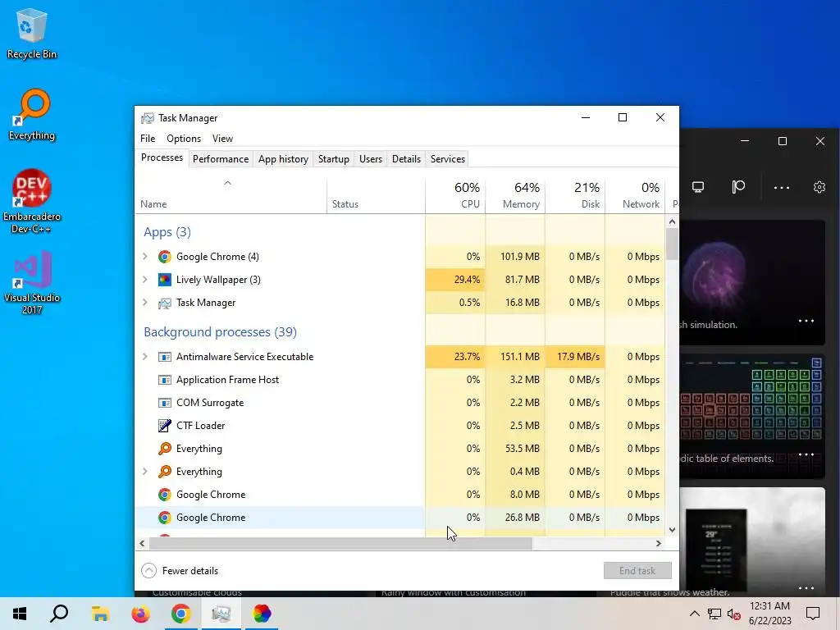Click the horizontal scrollbar left arrow
Image resolution: width=840 pixels, height=630 pixels.
(x=142, y=543)
